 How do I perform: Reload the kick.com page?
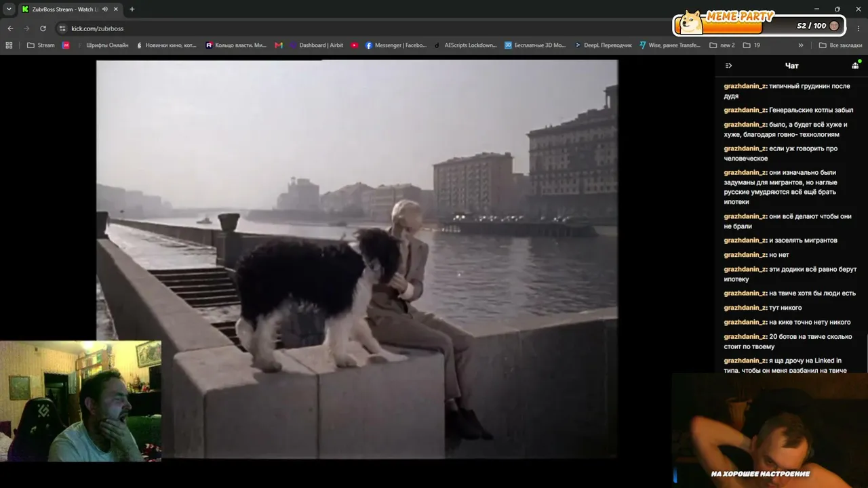pos(43,28)
